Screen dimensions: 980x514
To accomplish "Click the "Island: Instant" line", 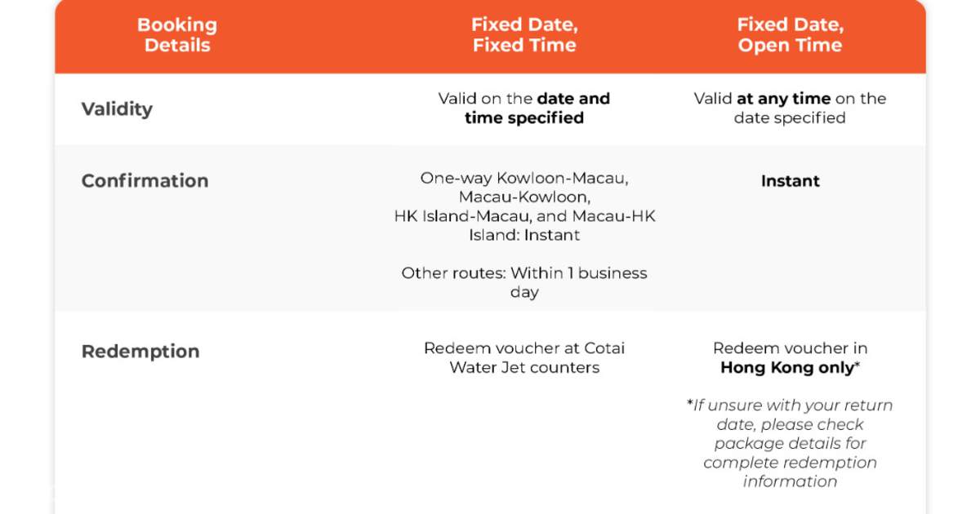I will [523, 235].
